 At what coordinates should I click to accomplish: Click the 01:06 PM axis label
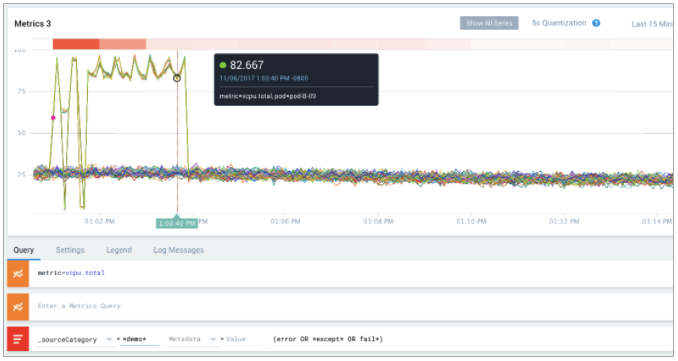[x=285, y=221]
